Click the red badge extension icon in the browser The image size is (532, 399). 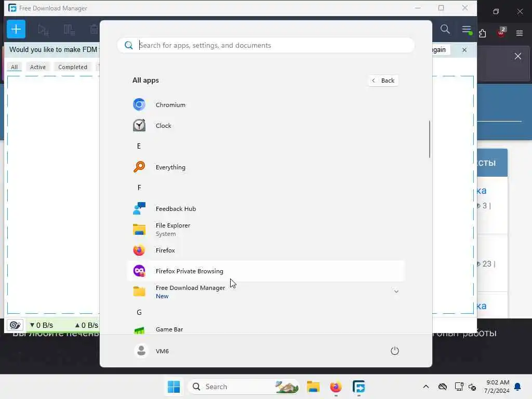[x=501, y=33]
